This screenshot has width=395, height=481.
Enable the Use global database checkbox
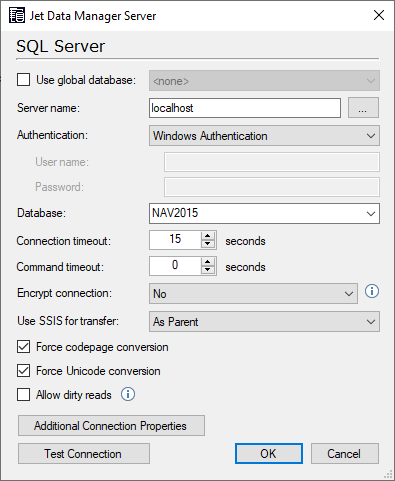[x=23, y=80]
